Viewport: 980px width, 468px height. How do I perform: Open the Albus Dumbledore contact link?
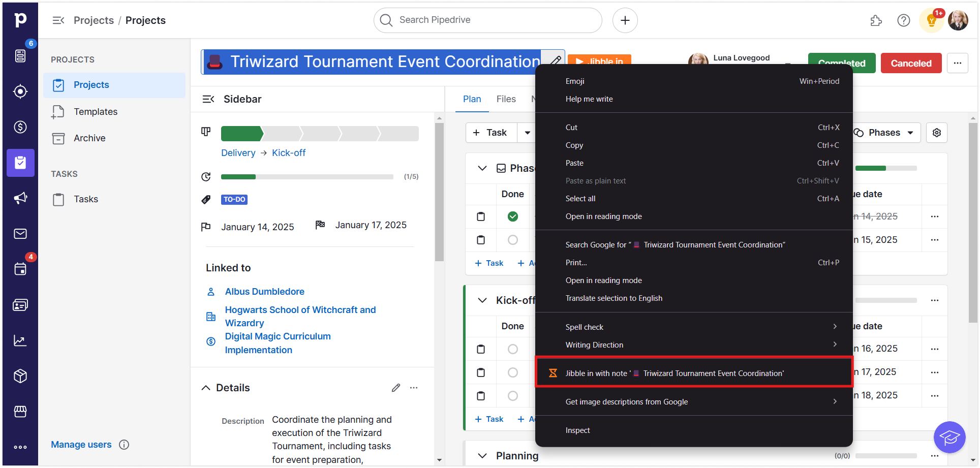(264, 292)
